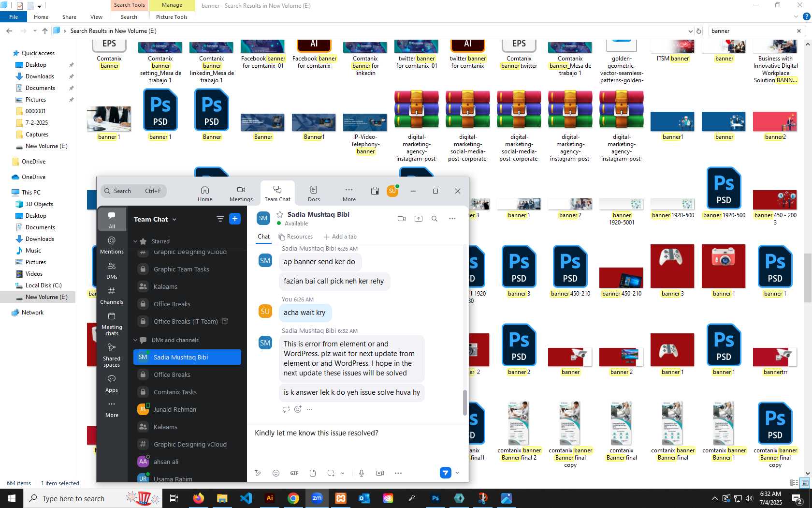The height and width of the screenshot is (508, 812).
Task: Add a reaction to the last message
Action: click(298, 409)
